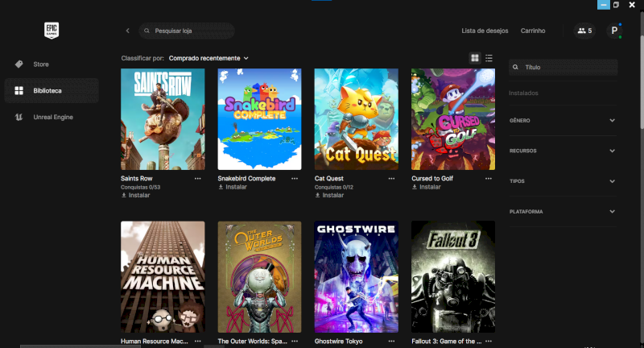Open the Store section in sidebar
The height and width of the screenshot is (348, 644).
(52, 64)
